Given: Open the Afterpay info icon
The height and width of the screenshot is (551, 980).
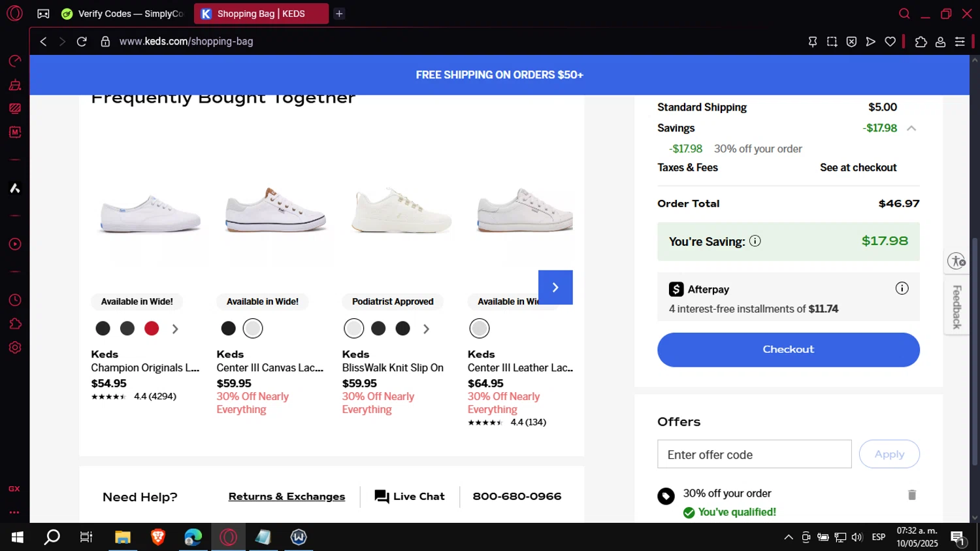Looking at the screenshot, I should click(x=902, y=288).
